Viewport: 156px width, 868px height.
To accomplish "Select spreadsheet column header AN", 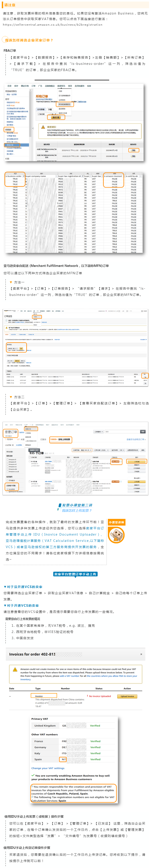I will [115, 174].
